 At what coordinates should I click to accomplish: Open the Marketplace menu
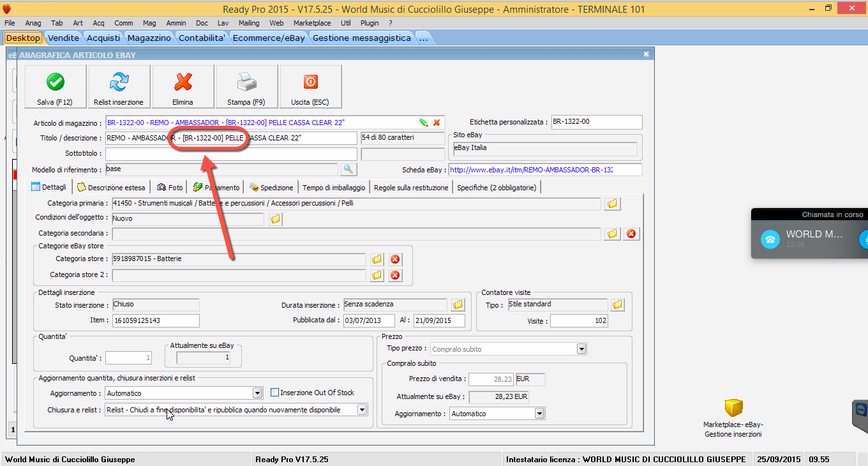(312, 23)
